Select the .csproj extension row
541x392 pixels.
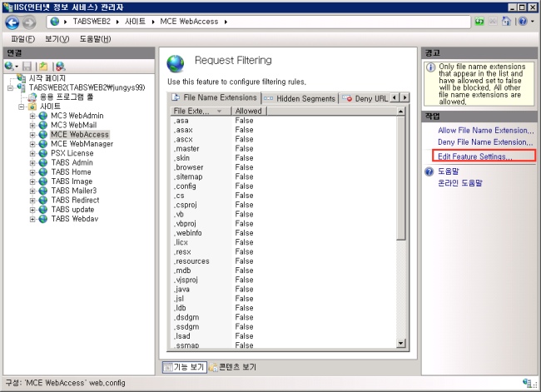(283, 205)
